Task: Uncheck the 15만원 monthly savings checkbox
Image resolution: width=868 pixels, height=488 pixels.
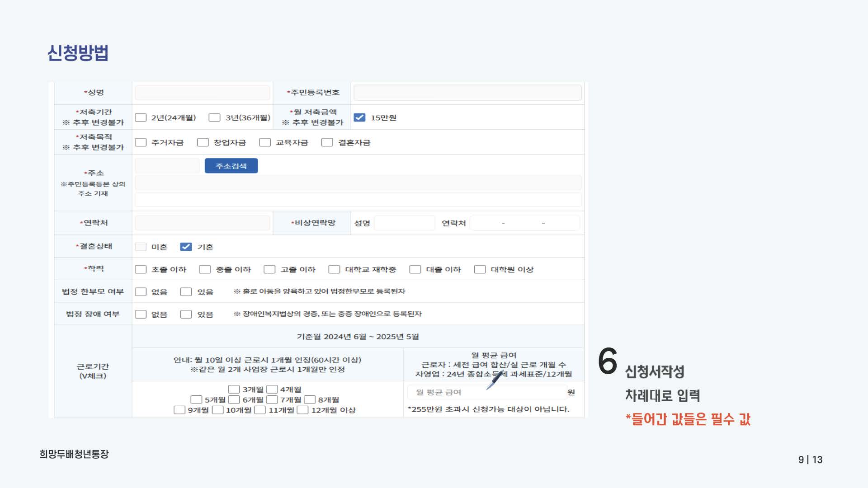Action: [360, 116]
